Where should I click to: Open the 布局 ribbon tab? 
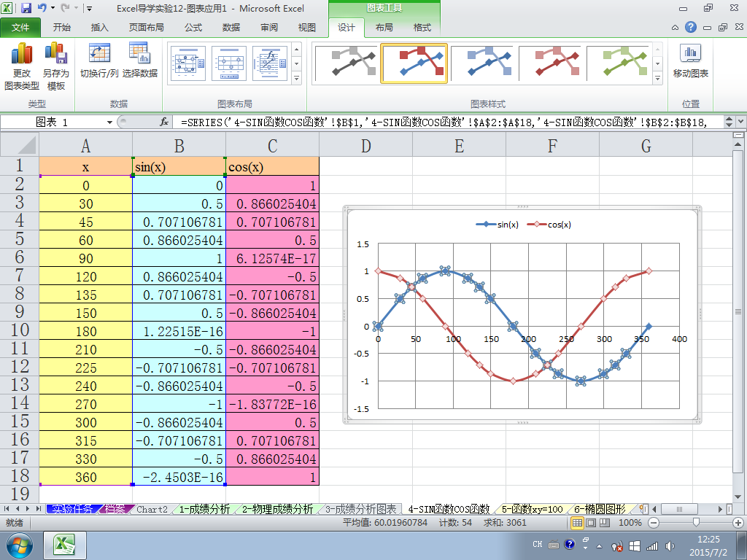coord(384,28)
